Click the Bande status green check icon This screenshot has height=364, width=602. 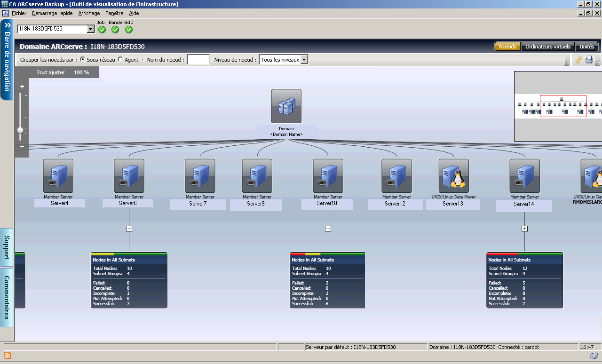click(115, 30)
